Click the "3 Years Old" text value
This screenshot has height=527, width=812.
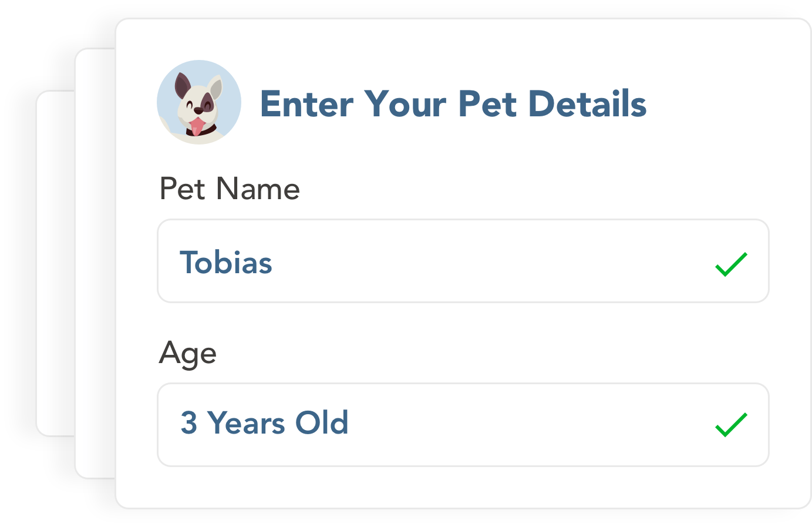pyautogui.click(x=264, y=423)
